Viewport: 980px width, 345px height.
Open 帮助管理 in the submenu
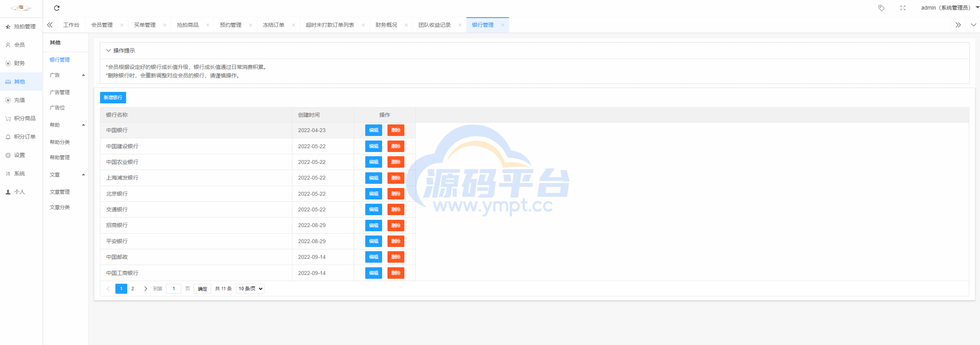click(60, 157)
